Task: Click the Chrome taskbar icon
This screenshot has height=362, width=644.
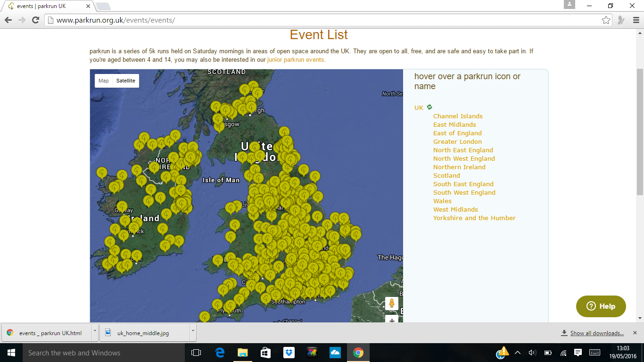Action: pyautogui.click(x=358, y=353)
